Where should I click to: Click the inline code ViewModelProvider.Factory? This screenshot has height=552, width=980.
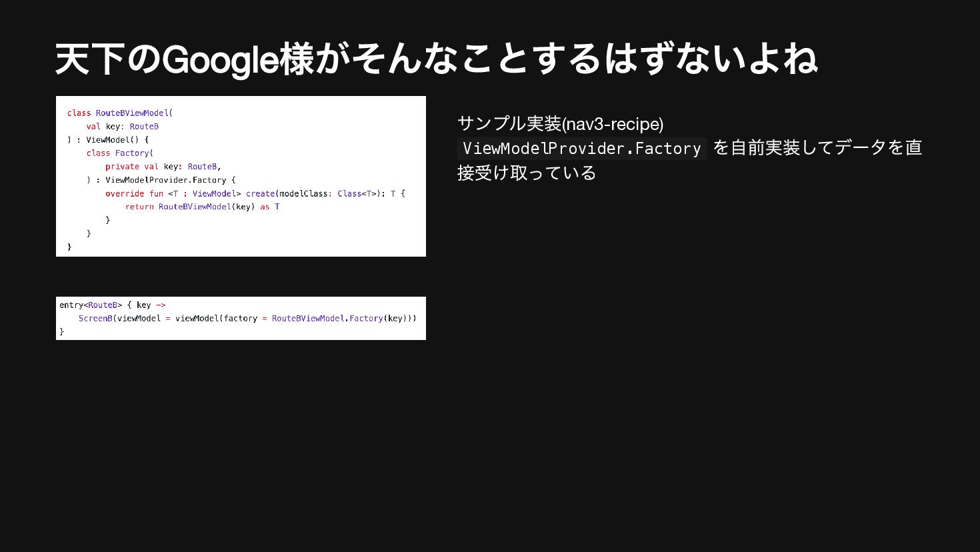[582, 148]
